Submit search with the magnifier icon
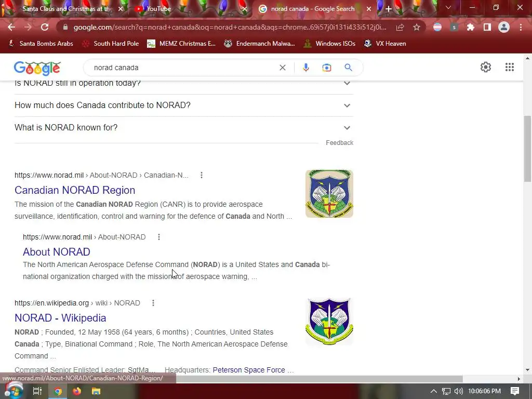The width and height of the screenshot is (532, 399). (348, 68)
